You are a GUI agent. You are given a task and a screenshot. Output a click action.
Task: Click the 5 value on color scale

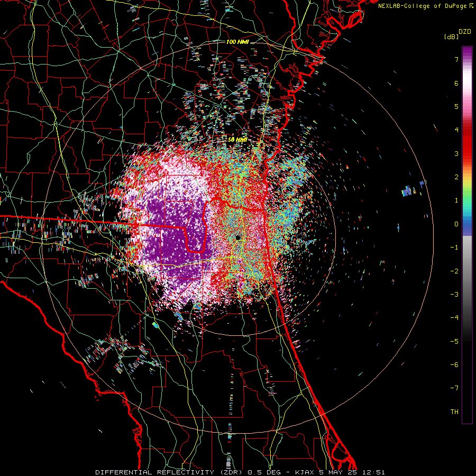pos(456,106)
